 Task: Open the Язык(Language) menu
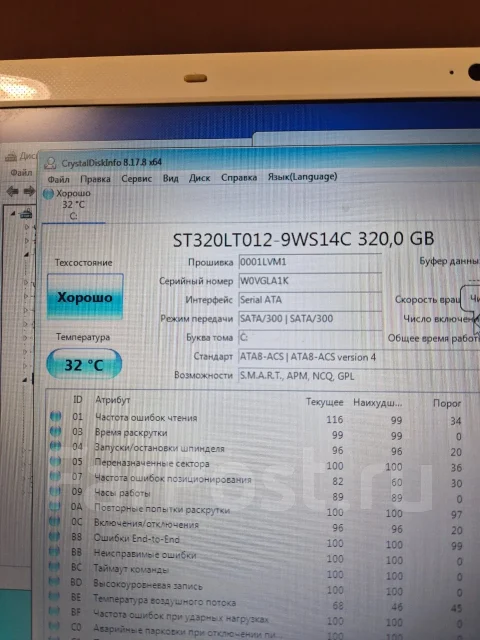[302, 177]
